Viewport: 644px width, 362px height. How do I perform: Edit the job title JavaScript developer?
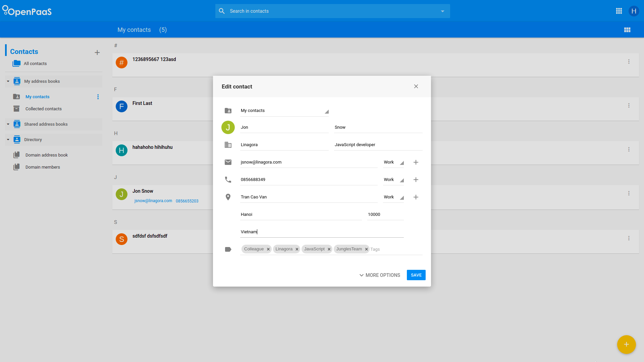pos(378,145)
